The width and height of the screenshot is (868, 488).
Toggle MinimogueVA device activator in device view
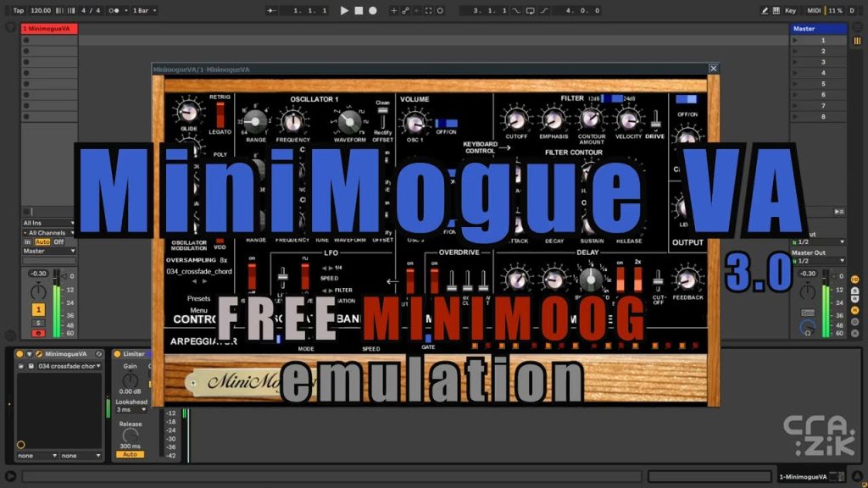(20, 353)
